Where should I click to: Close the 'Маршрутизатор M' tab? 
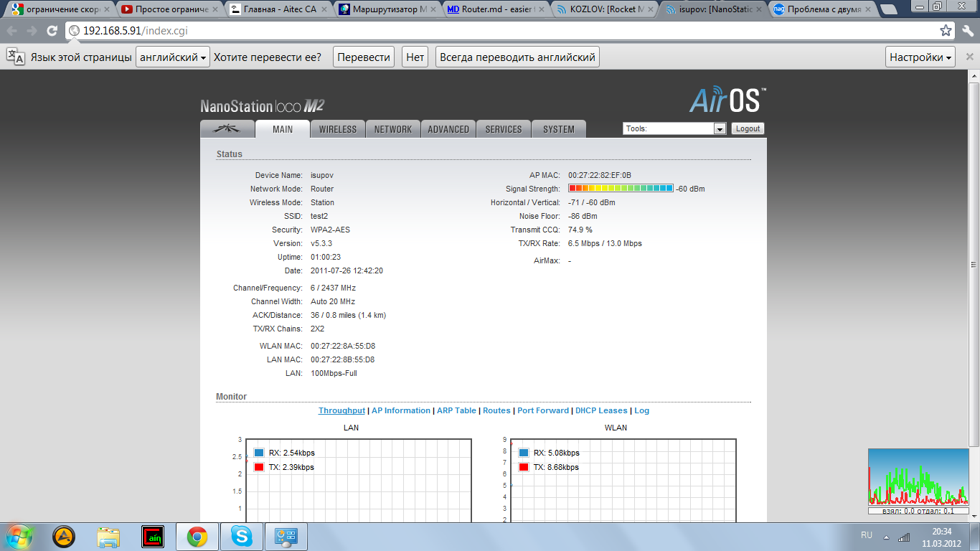[433, 10]
